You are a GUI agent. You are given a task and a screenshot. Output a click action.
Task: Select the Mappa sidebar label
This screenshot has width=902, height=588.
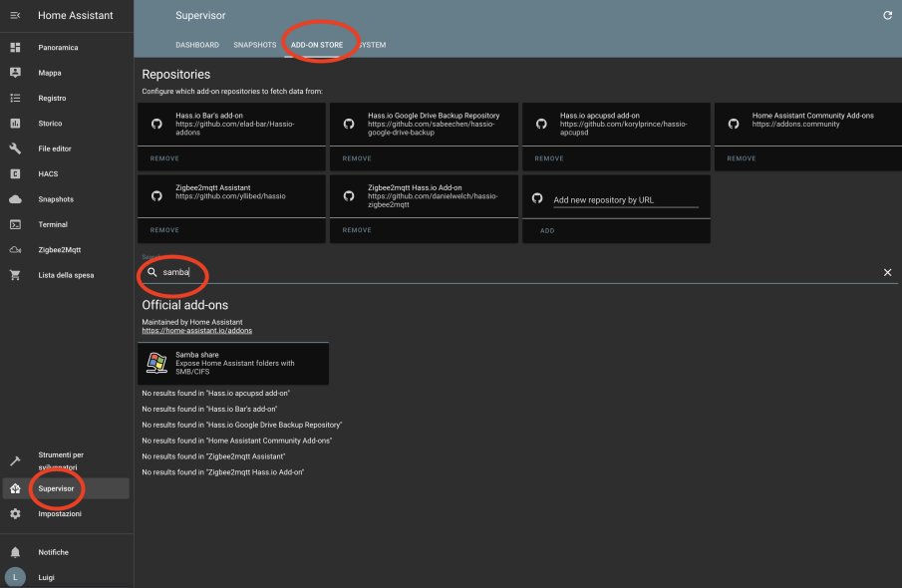pyautogui.click(x=50, y=73)
